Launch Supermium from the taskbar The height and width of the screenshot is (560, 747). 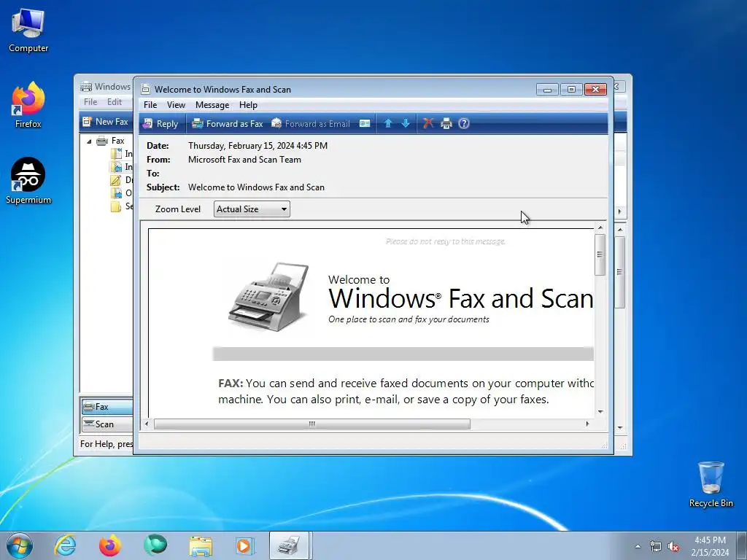(x=155, y=545)
